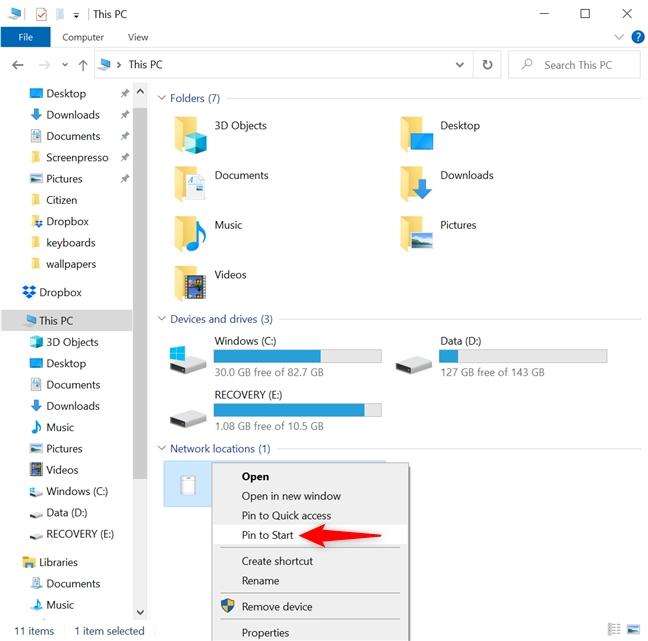Open the 3D Objects folder icon in Folders
648x641 pixels.
[190, 135]
